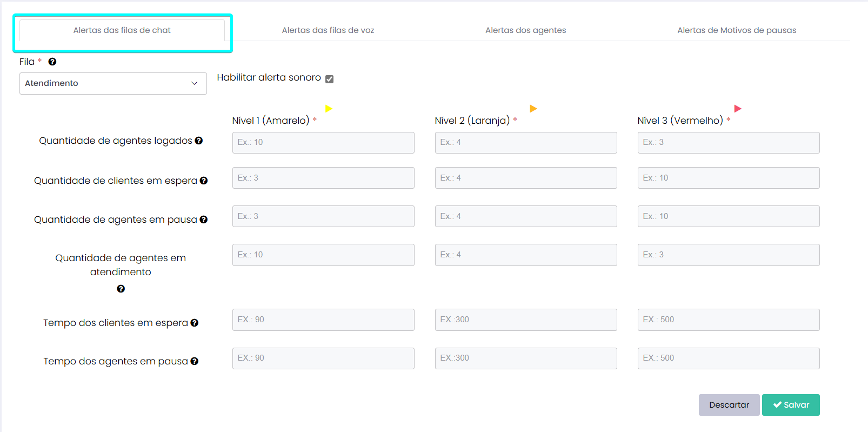Play the yellow Nível 1 alert sound
The height and width of the screenshot is (432, 868).
pos(329,109)
